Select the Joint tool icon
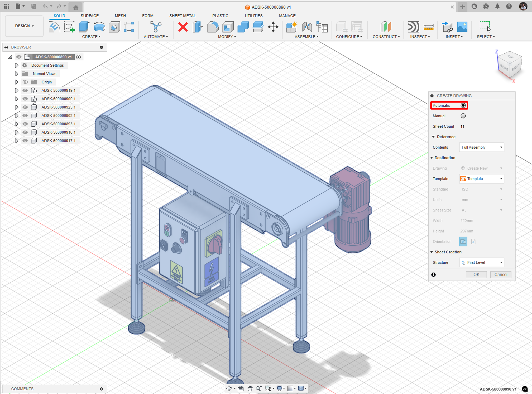Screen dimensions: 532x394 click(x=307, y=27)
